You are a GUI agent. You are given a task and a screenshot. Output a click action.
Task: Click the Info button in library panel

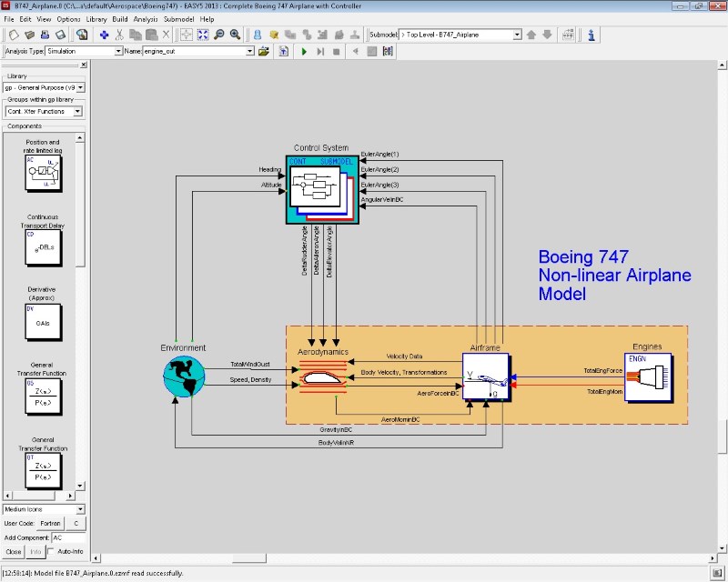coord(35,551)
